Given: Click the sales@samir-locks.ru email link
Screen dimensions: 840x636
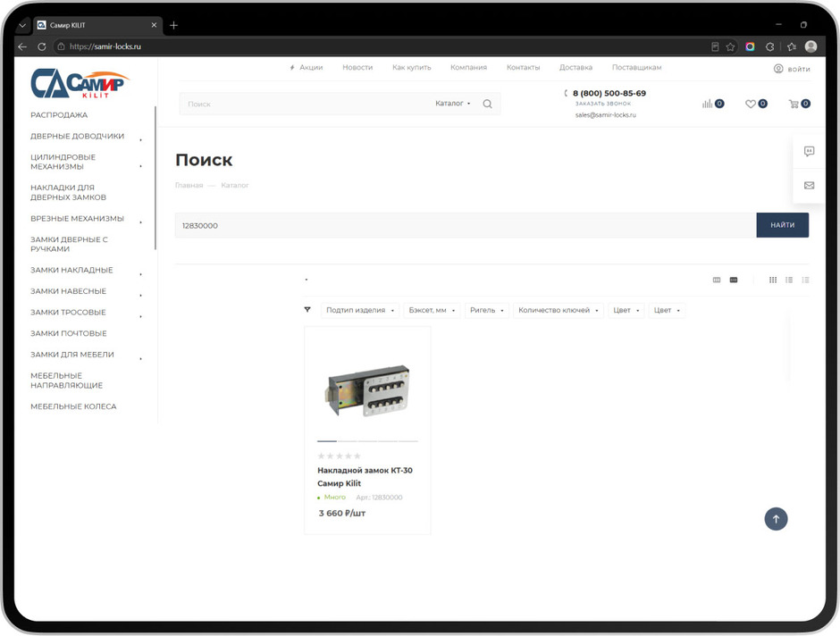Looking at the screenshot, I should pyautogui.click(x=605, y=115).
